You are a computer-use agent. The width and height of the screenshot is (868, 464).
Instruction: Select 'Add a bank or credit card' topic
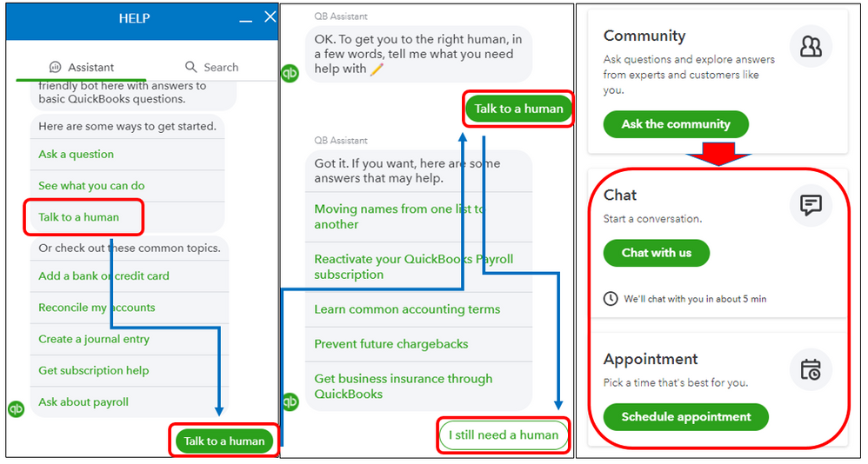pos(103,276)
